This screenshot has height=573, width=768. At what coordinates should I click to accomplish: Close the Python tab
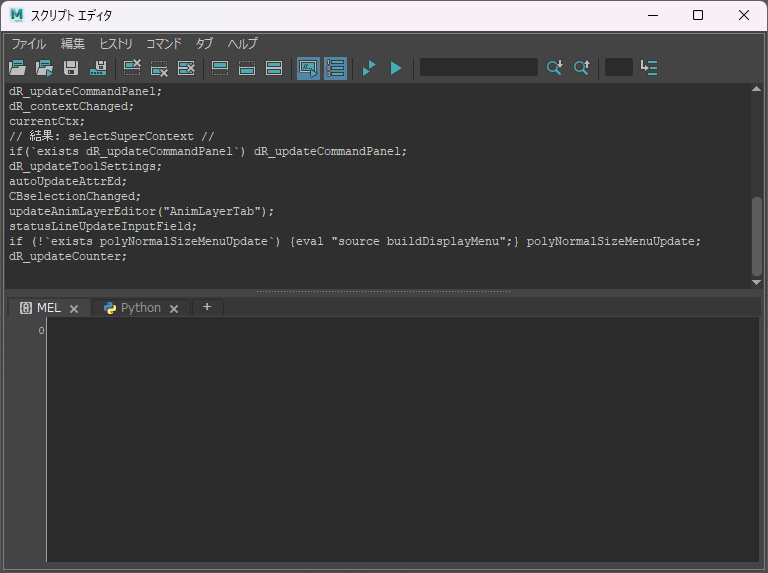tap(174, 309)
